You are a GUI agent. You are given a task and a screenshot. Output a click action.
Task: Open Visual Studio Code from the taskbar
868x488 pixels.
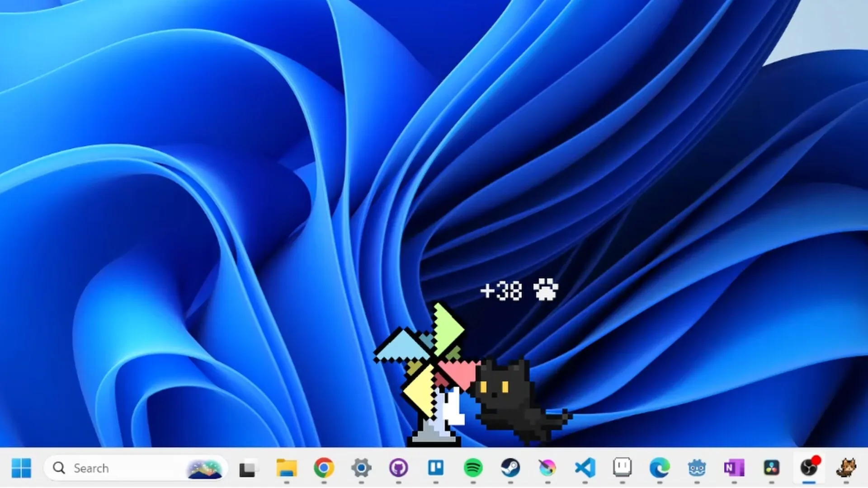tap(585, 468)
